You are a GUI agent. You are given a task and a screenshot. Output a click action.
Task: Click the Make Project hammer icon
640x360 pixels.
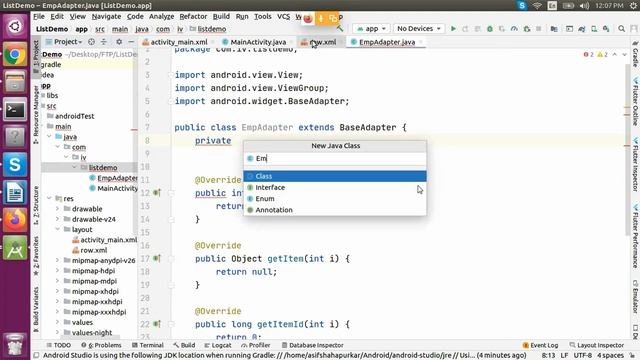click(x=340, y=29)
